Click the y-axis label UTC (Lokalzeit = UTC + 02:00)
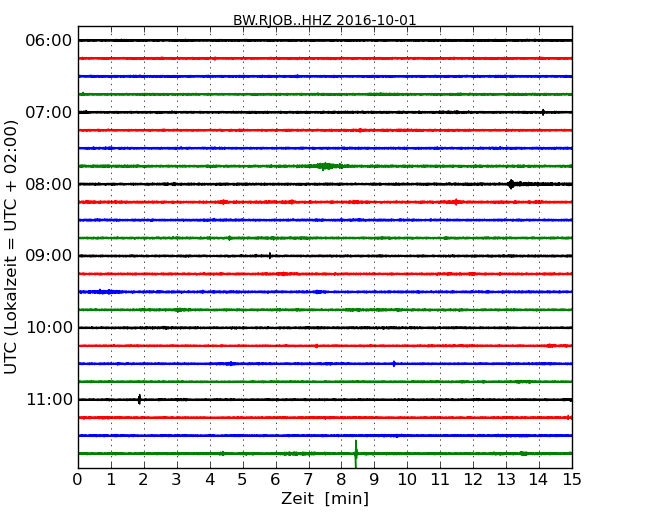This screenshot has width=650, height=520. click(10, 248)
